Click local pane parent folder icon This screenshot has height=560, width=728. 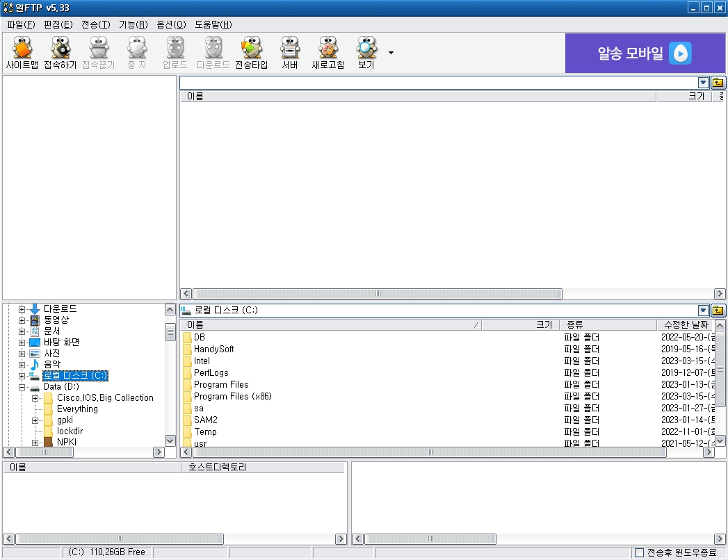[x=718, y=310]
